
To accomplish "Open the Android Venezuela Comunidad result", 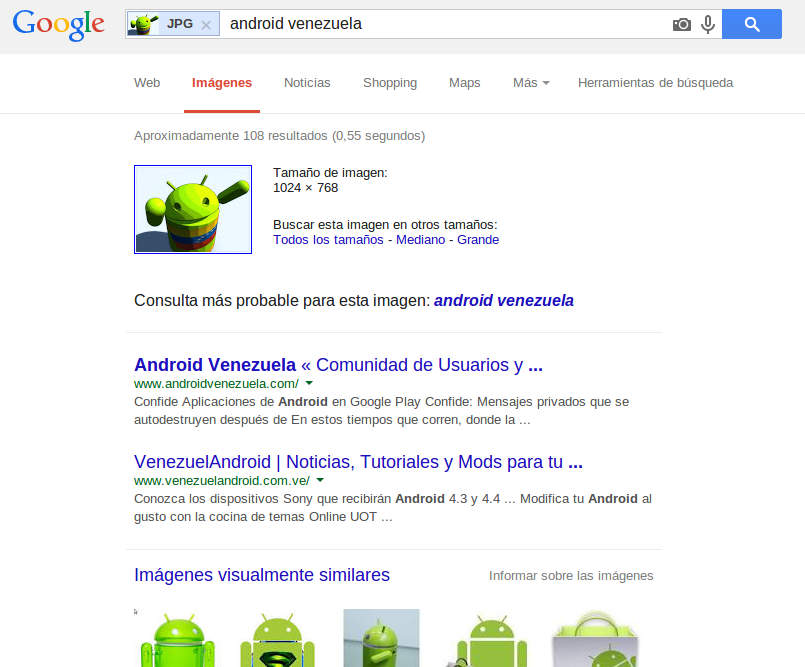I will coord(338,365).
